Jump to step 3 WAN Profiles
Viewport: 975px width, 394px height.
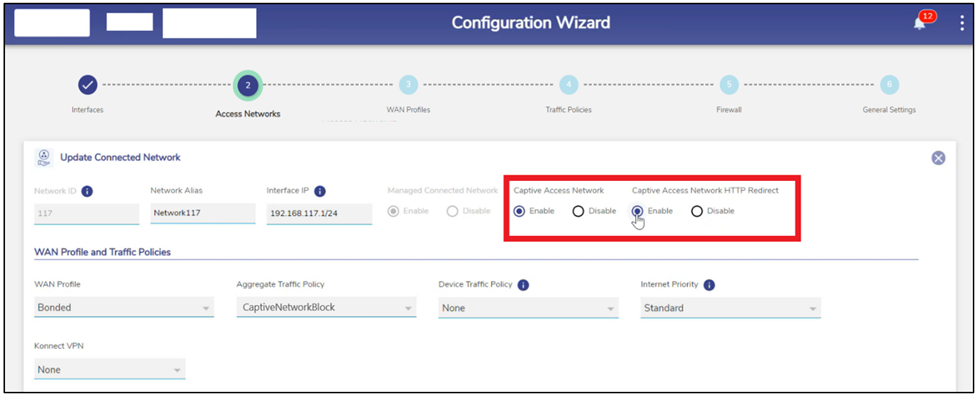coord(408,85)
